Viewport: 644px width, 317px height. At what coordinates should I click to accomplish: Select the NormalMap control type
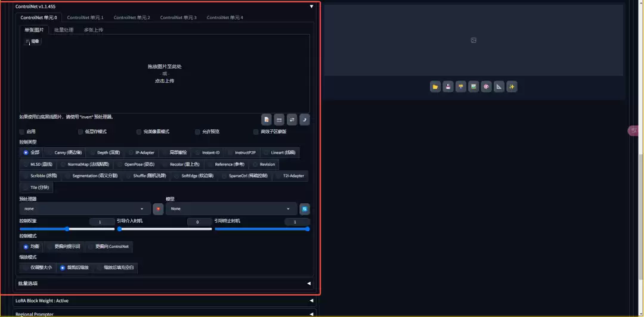(85, 164)
